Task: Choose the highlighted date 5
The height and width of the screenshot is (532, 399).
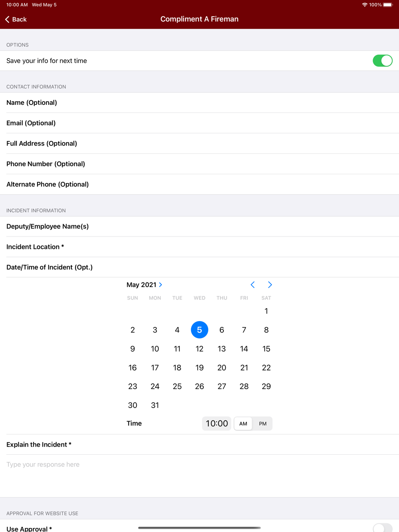Action: [x=199, y=330]
